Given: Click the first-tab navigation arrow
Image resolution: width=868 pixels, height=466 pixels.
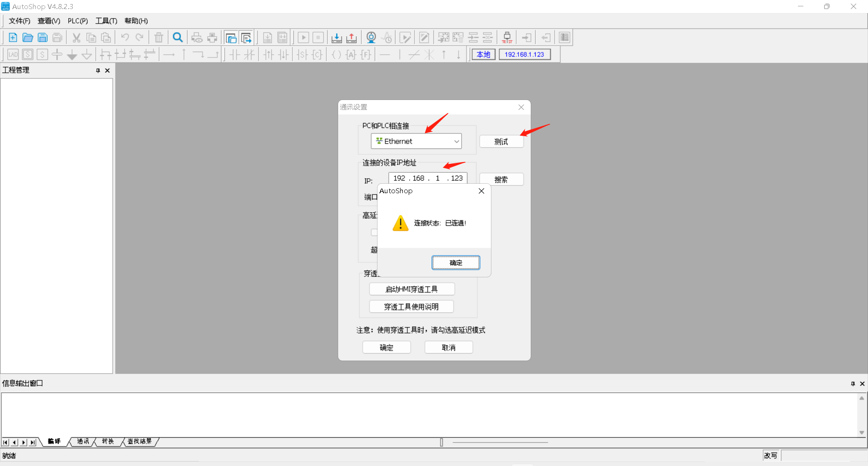Looking at the screenshot, I should tap(5, 442).
